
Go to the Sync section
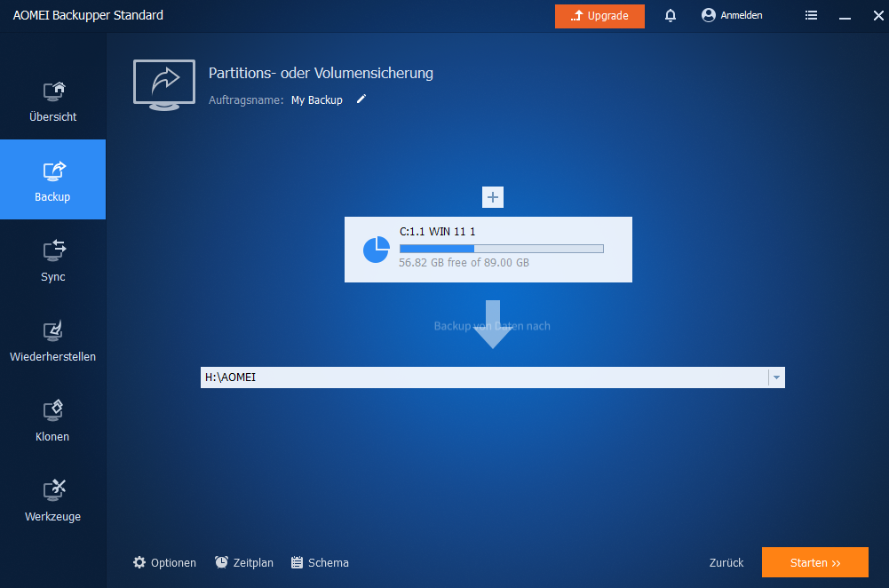coord(52,259)
